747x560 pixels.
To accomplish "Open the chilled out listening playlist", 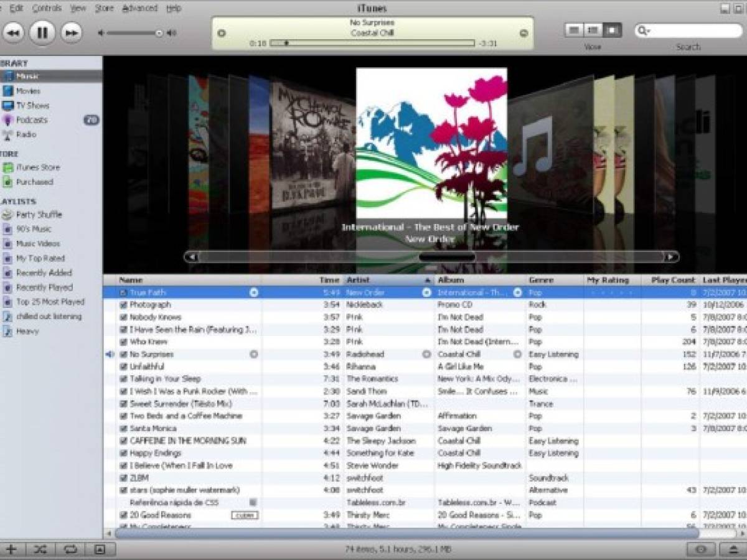I will [50, 316].
